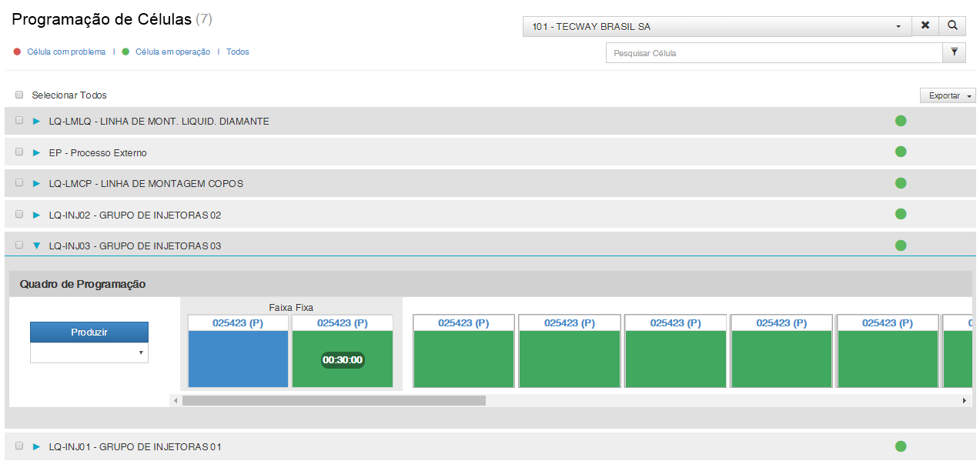The width and height of the screenshot is (980, 461).
Task: Click the scrollbar left arrow
Action: (176, 400)
